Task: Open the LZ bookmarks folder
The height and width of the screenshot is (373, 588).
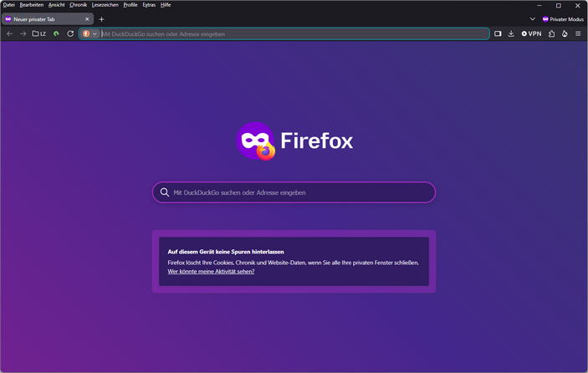Action: 39,33
